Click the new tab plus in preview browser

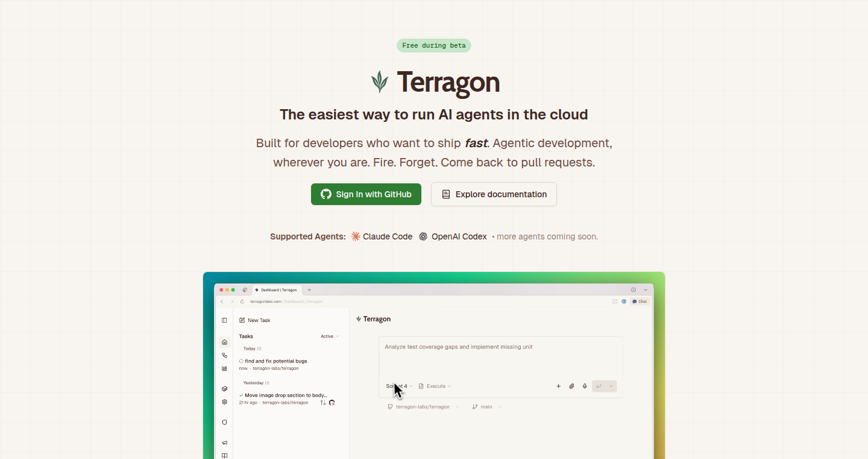[x=309, y=290]
